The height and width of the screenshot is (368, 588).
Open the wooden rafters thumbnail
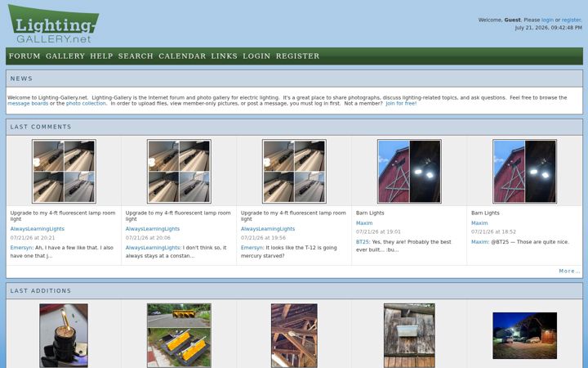(294, 335)
